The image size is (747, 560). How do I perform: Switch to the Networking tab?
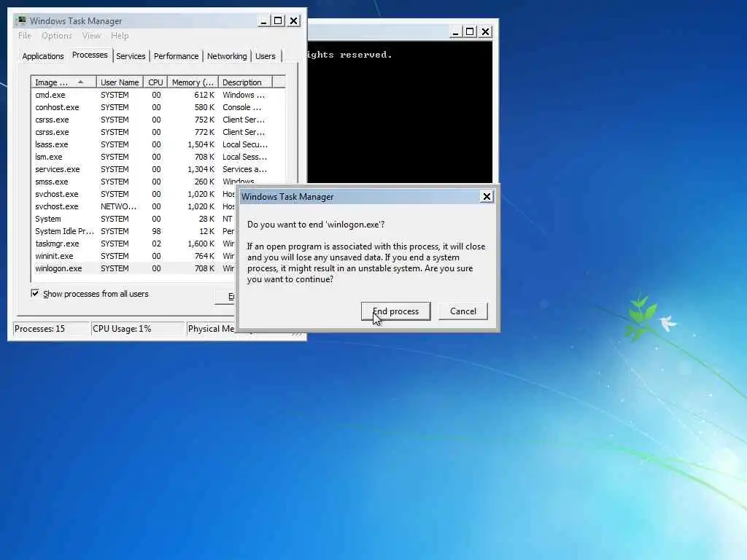(x=227, y=56)
